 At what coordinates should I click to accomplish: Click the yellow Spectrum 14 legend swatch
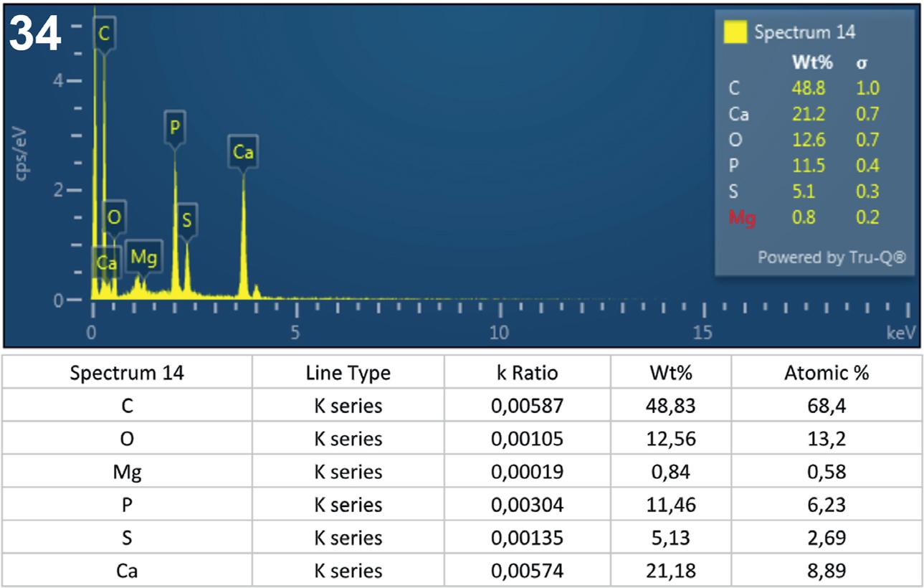[x=735, y=32]
